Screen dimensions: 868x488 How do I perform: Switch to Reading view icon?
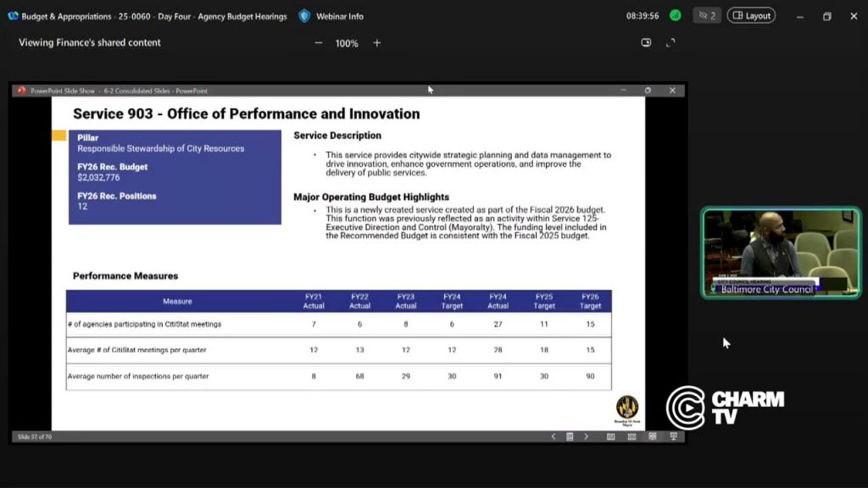tap(653, 436)
